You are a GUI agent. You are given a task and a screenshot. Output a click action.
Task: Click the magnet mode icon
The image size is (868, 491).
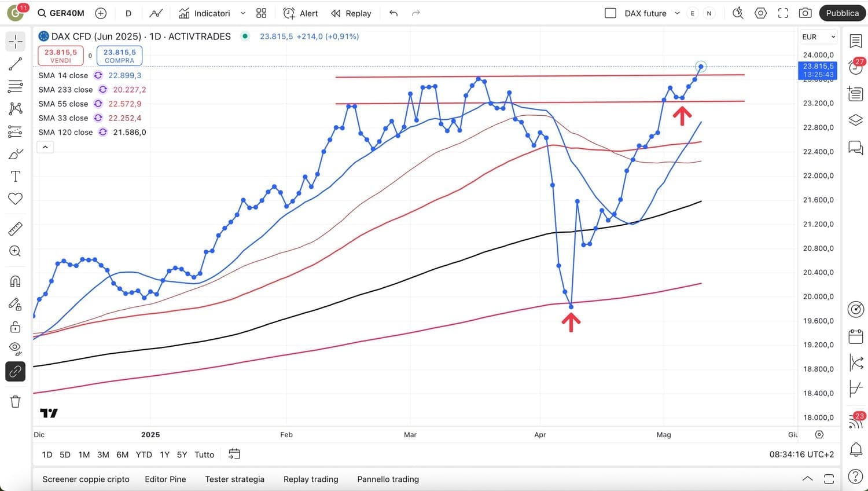coord(15,281)
